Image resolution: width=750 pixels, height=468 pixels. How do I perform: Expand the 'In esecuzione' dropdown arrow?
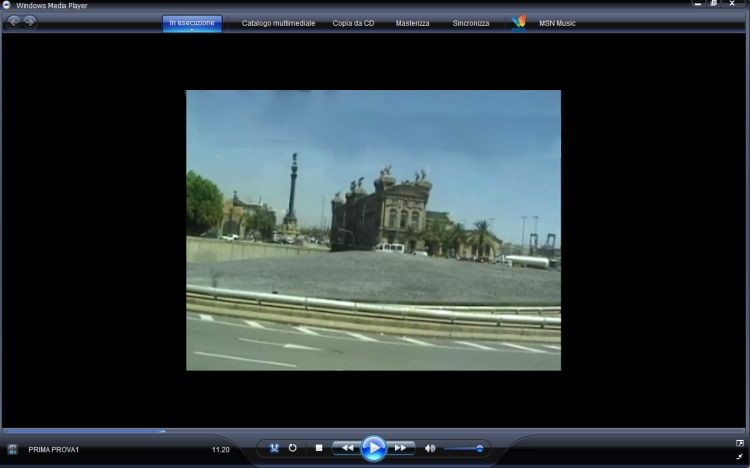click(192, 30)
